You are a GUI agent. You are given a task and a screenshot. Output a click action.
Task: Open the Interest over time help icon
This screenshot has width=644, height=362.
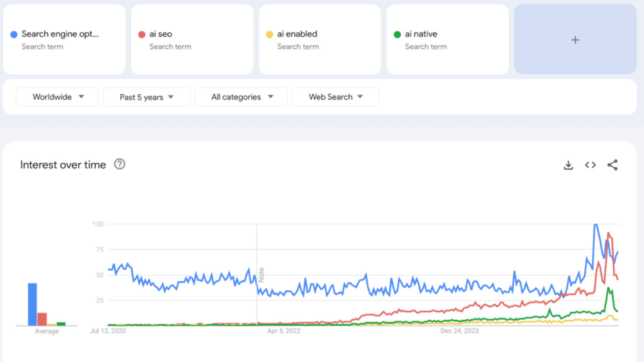pos(119,164)
